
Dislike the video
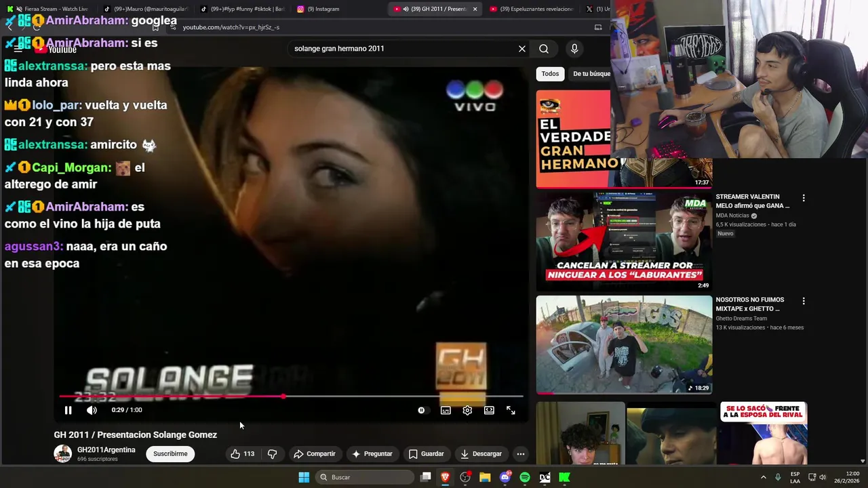[272, 454]
